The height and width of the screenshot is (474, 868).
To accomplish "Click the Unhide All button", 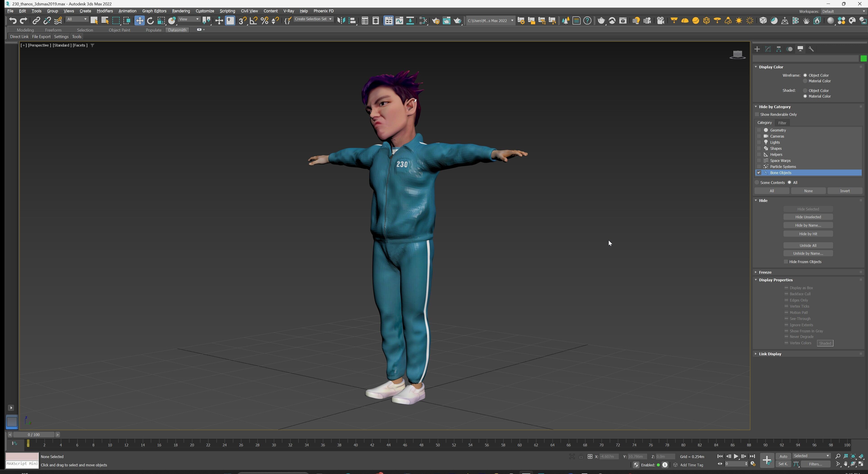I will point(808,246).
